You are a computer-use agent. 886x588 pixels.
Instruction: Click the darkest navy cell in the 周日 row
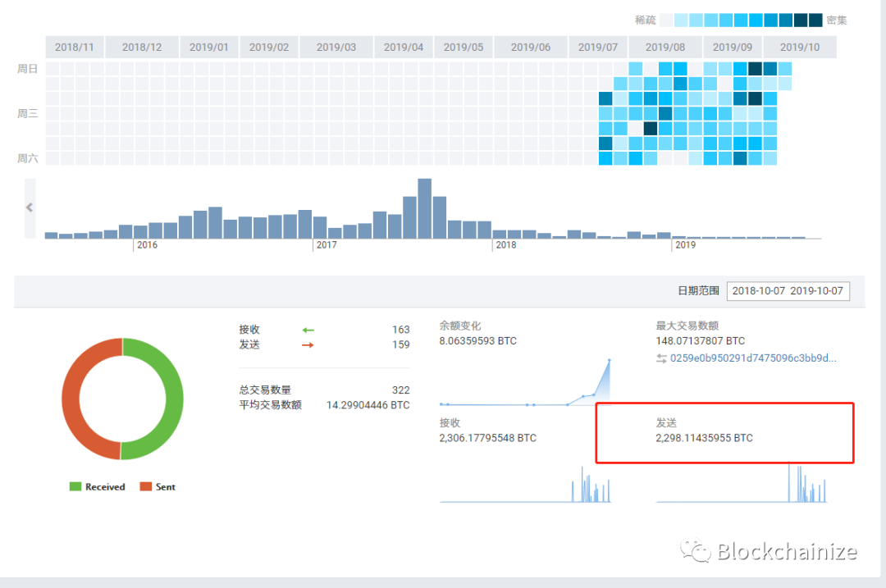point(755,69)
